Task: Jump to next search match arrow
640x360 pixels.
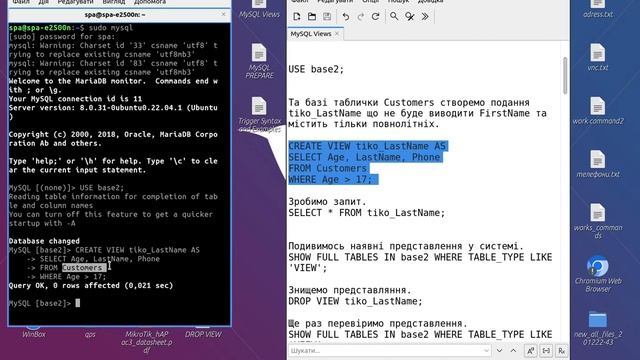Action: [x=499, y=351]
